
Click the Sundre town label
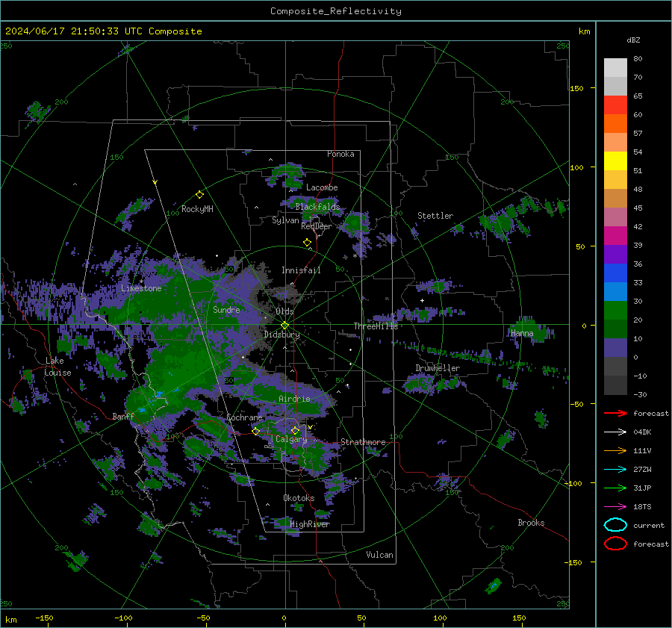click(x=226, y=310)
